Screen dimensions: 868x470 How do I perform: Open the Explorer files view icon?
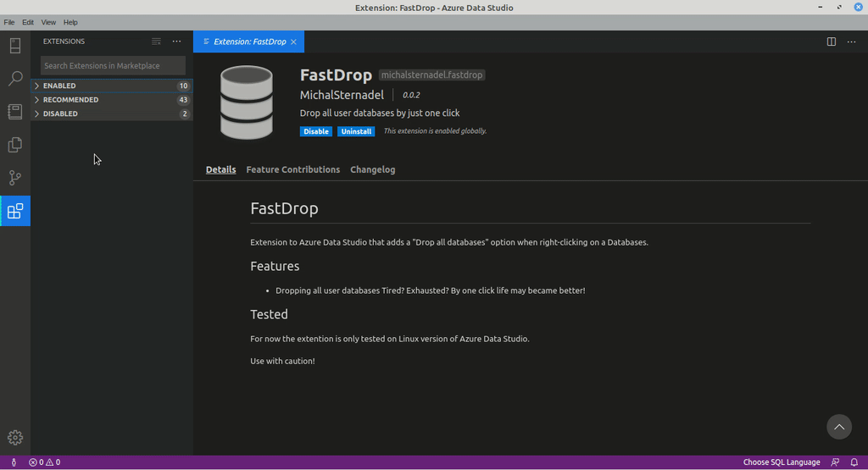(x=15, y=145)
